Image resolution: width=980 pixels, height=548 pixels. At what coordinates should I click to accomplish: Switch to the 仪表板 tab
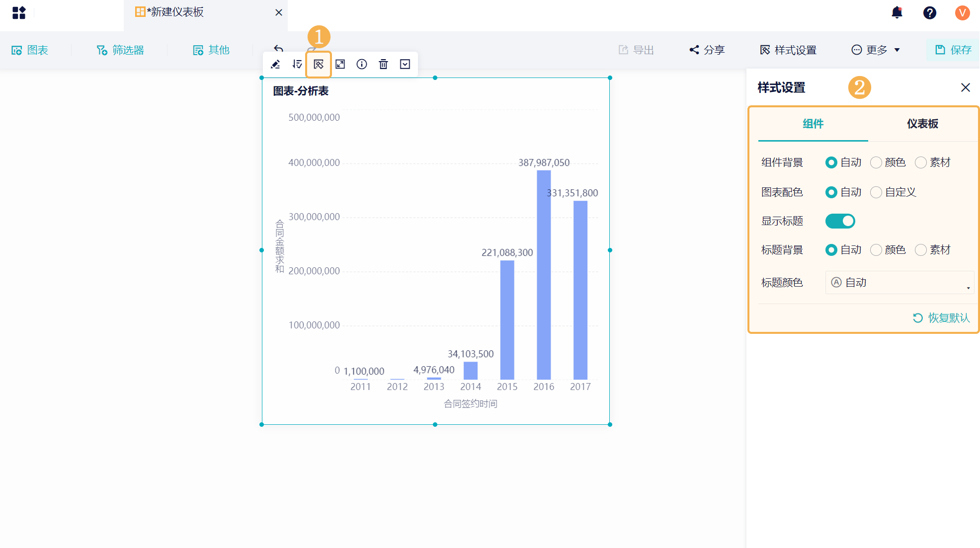922,124
